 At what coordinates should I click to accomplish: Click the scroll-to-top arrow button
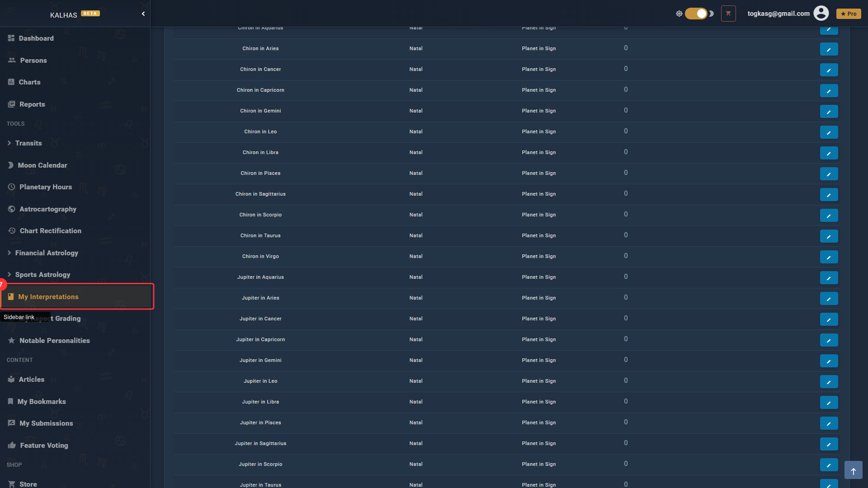click(x=853, y=470)
